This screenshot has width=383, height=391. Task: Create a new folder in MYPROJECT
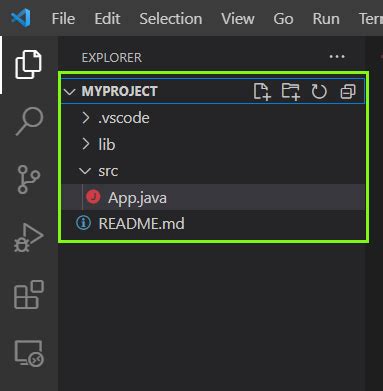[291, 92]
